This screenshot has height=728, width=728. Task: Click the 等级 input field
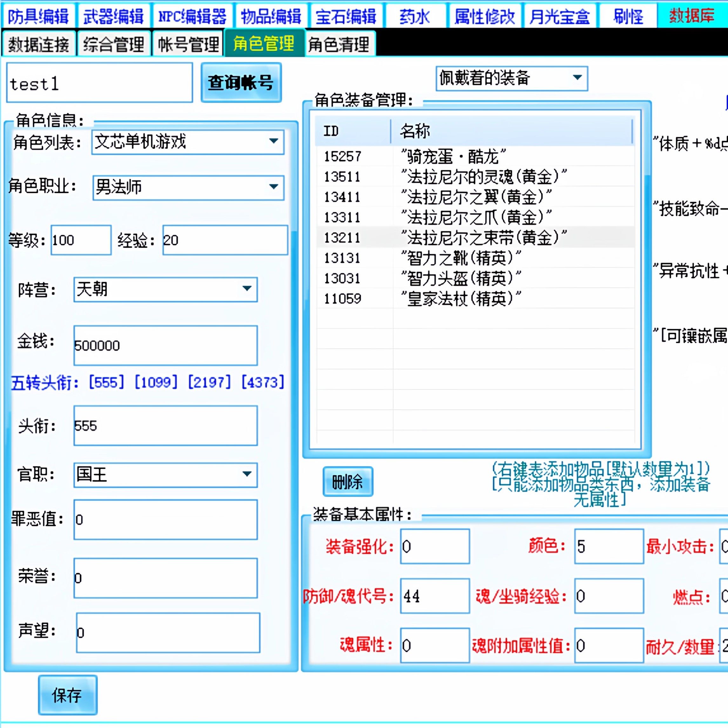click(81, 240)
